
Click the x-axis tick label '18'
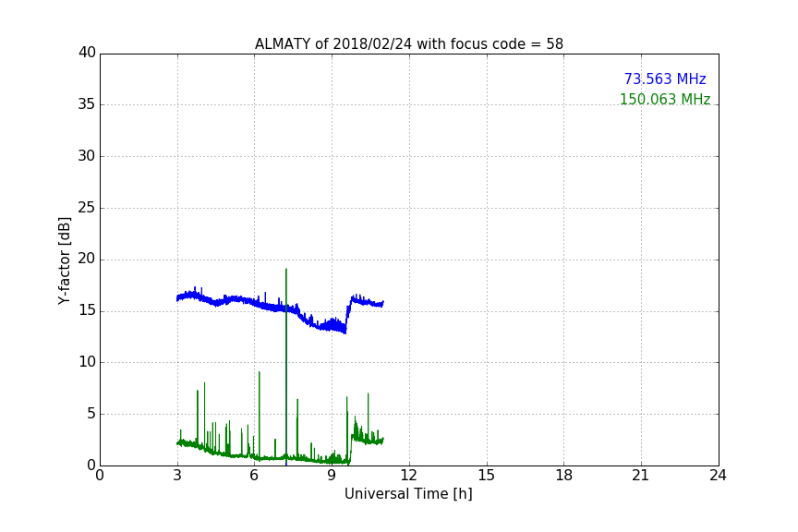click(564, 476)
